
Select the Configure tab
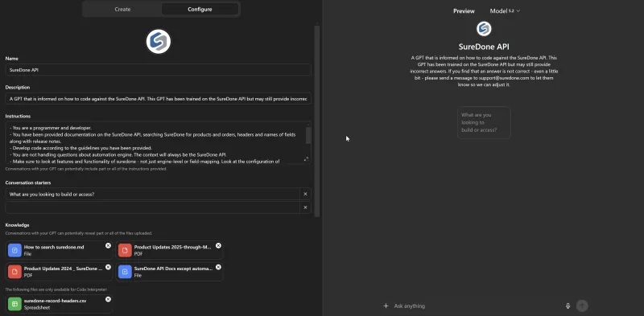pos(200,9)
